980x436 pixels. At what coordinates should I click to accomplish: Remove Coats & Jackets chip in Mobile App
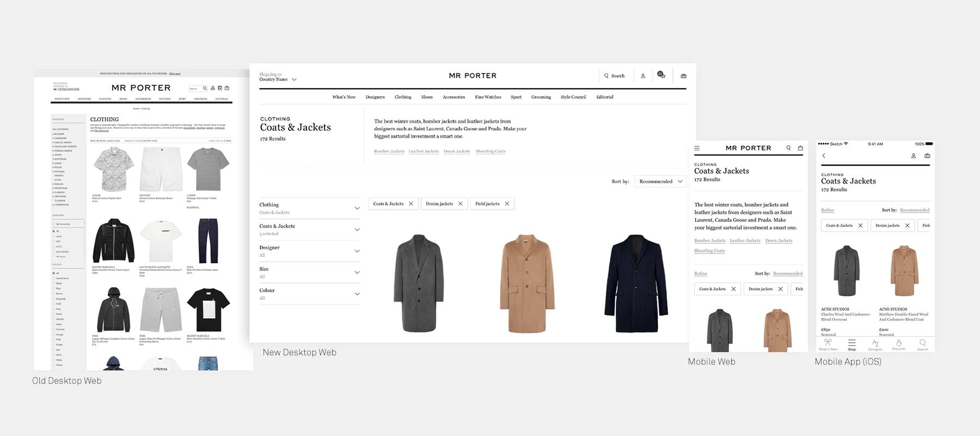tap(861, 225)
